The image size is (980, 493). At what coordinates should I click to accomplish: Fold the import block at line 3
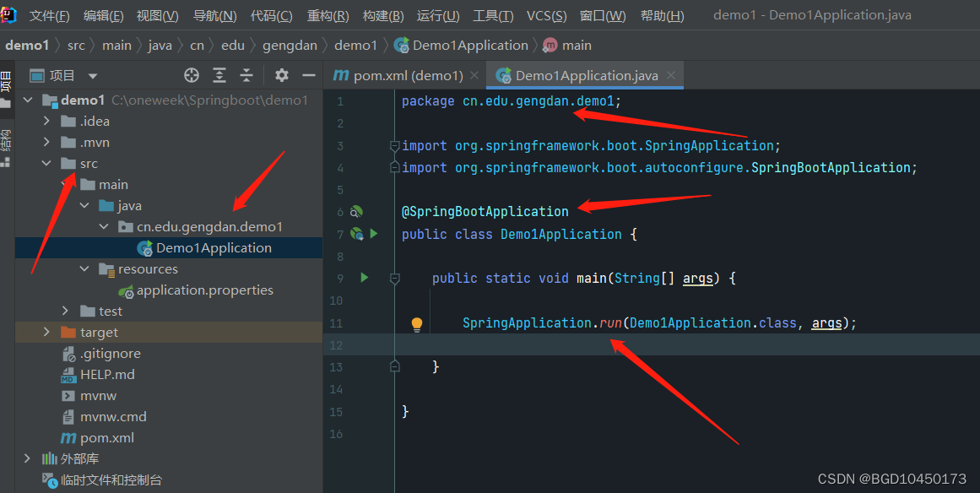(x=394, y=145)
